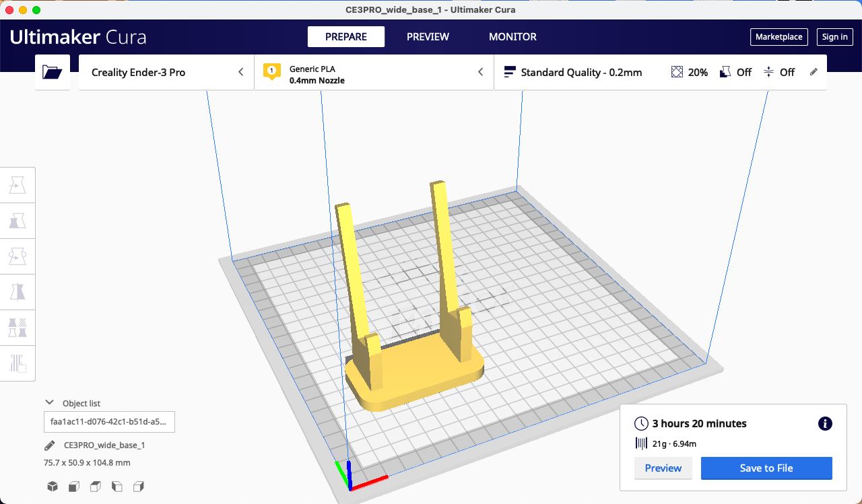Open the Marketplace

[x=778, y=37]
